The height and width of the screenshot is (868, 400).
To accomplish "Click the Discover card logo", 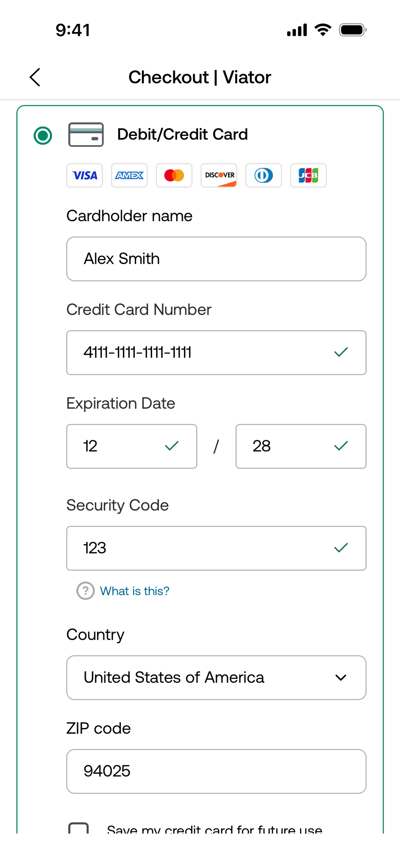I will [219, 175].
